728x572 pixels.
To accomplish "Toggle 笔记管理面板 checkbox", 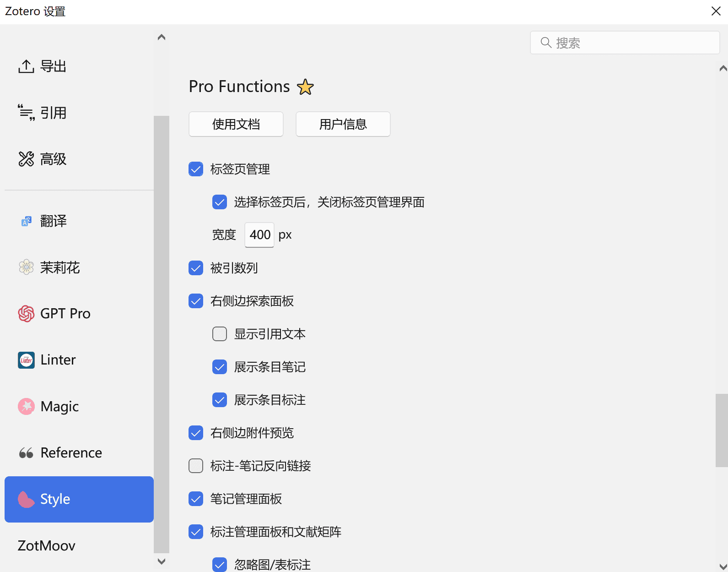I will (x=196, y=499).
